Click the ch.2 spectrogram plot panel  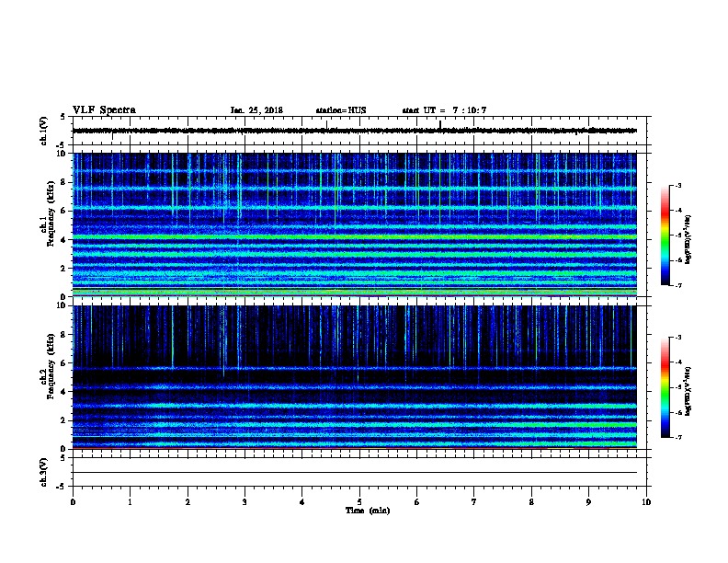point(355,377)
